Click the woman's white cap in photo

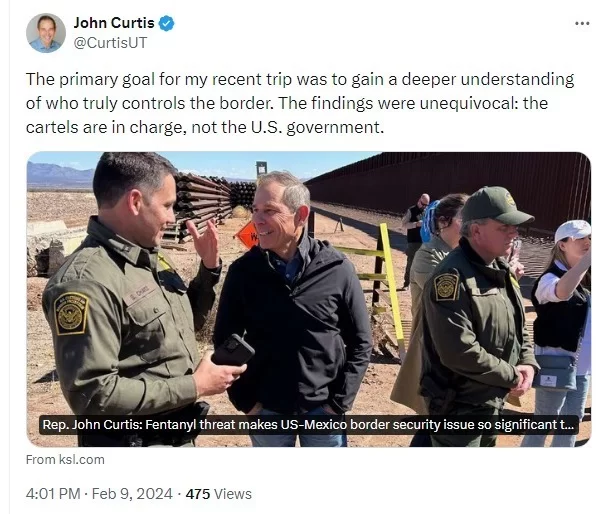(x=573, y=230)
